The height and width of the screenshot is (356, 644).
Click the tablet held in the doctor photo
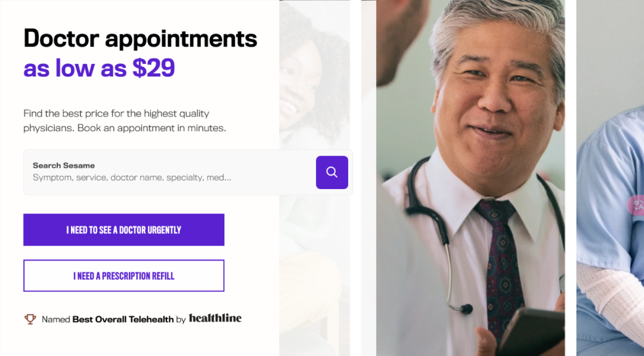click(x=530, y=332)
